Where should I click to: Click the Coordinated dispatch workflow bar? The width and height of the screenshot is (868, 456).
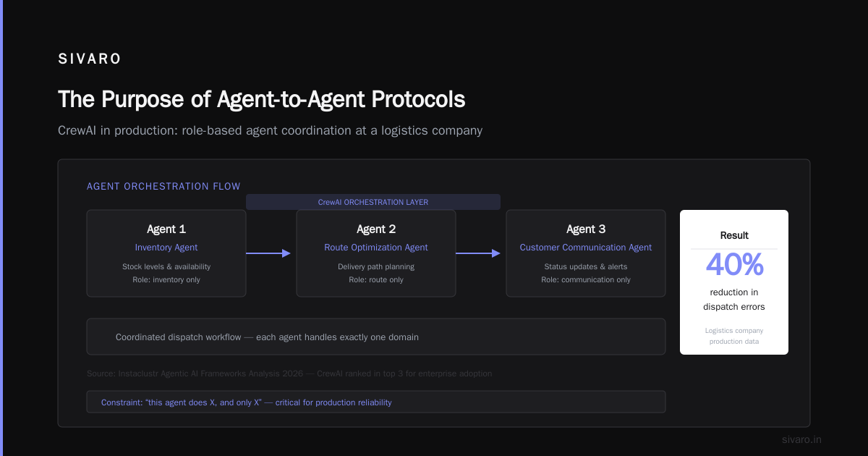[376, 337]
